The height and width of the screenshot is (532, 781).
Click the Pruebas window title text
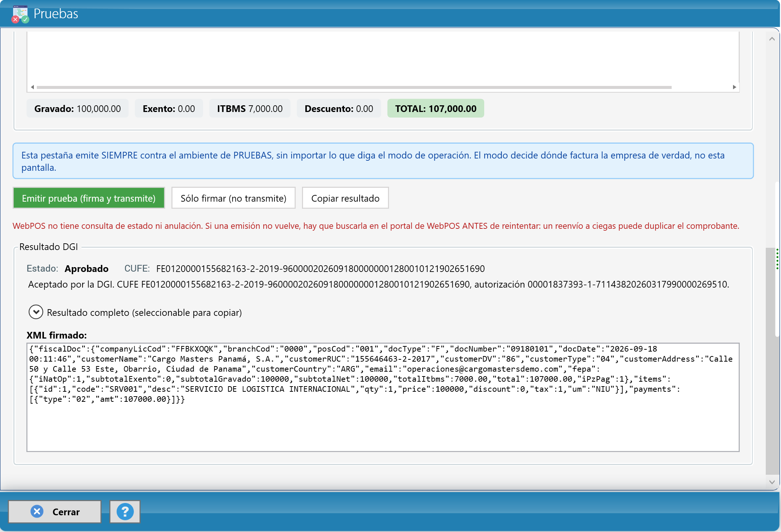[x=56, y=14]
